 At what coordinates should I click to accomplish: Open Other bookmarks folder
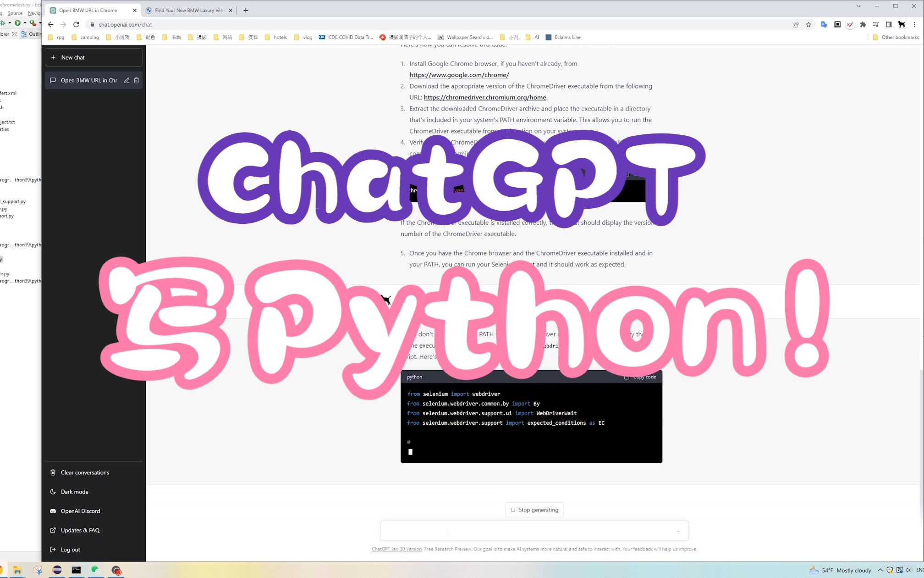pyautogui.click(x=896, y=37)
